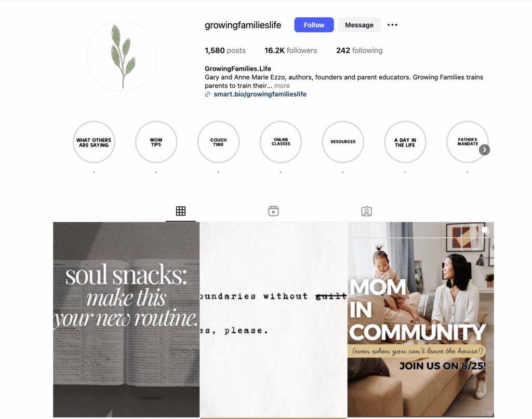Open the Mom Tips highlight
532x419 pixels.
(156, 142)
